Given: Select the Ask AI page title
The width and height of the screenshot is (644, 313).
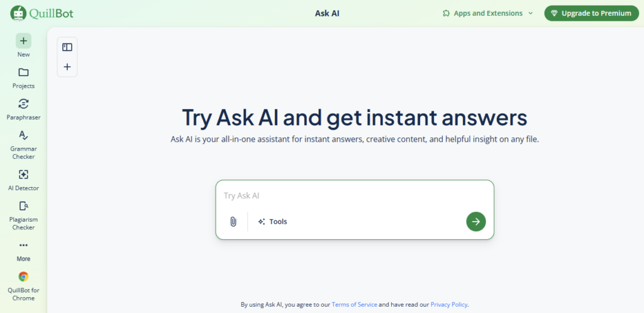Looking at the screenshot, I should tap(327, 13).
